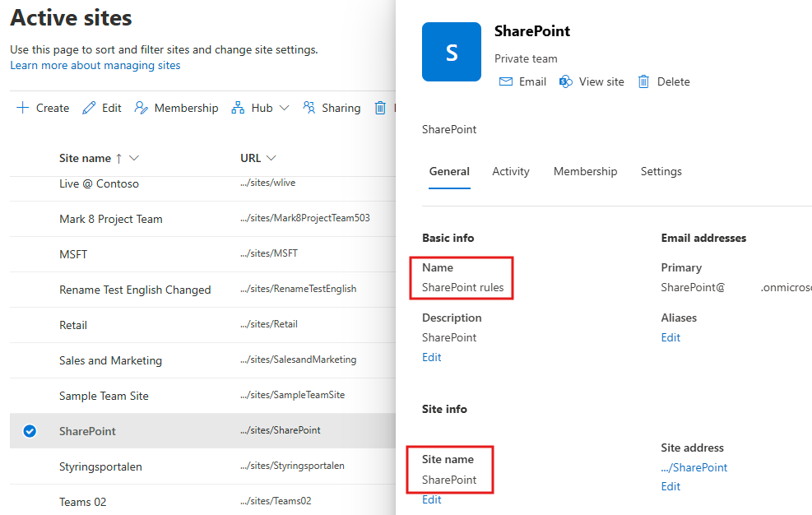812x515 pixels.
Task: Open the Membership tab in details panel
Action: (x=585, y=171)
